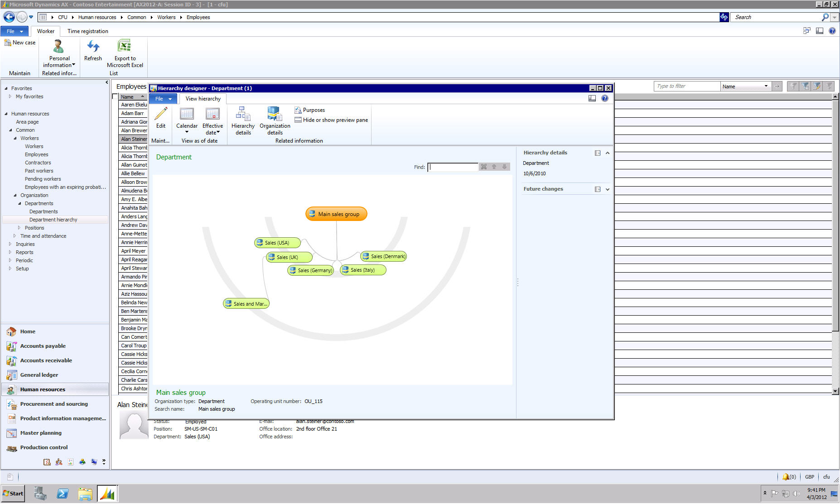Expand the Future changes section
The width and height of the screenshot is (840, 504).
[x=608, y=189]
